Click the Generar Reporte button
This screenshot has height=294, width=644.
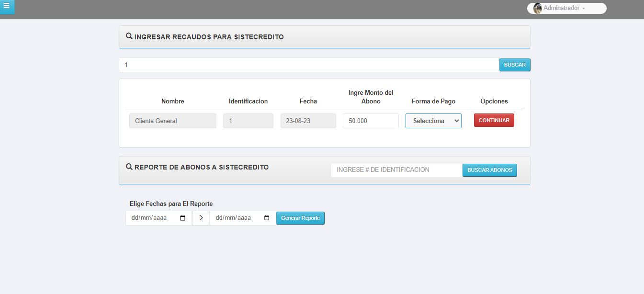pyautogui.click(x=300, y=218)
